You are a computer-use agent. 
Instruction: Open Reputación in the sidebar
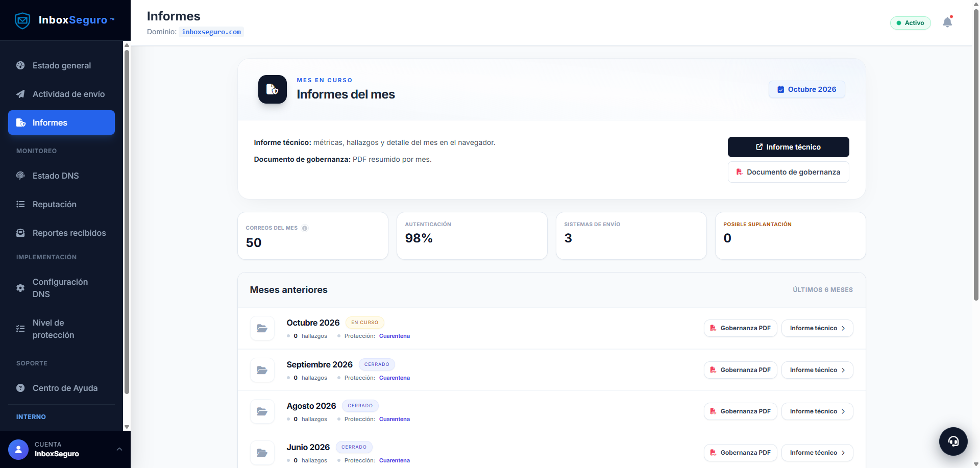[61, 204]
